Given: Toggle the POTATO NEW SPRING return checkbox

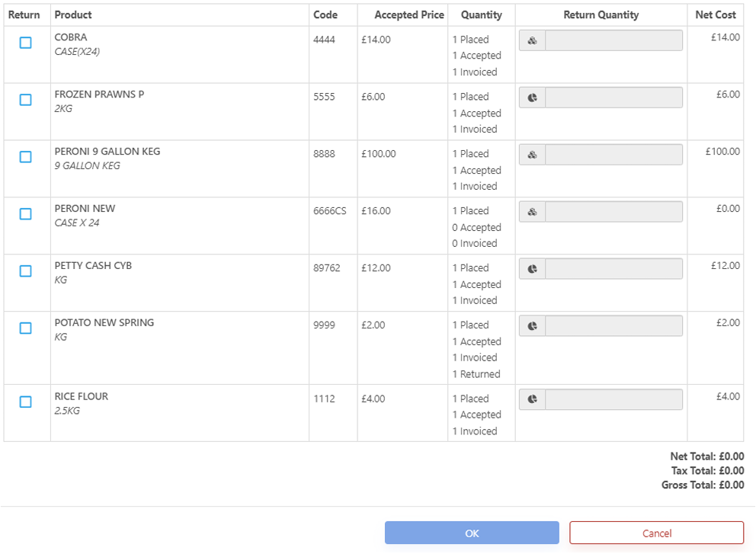Looking at the screenshot, I should (25, 328).
